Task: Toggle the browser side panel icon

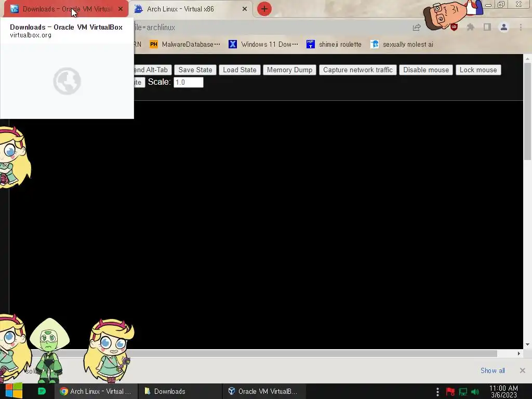Action: (x=487, y=27)
